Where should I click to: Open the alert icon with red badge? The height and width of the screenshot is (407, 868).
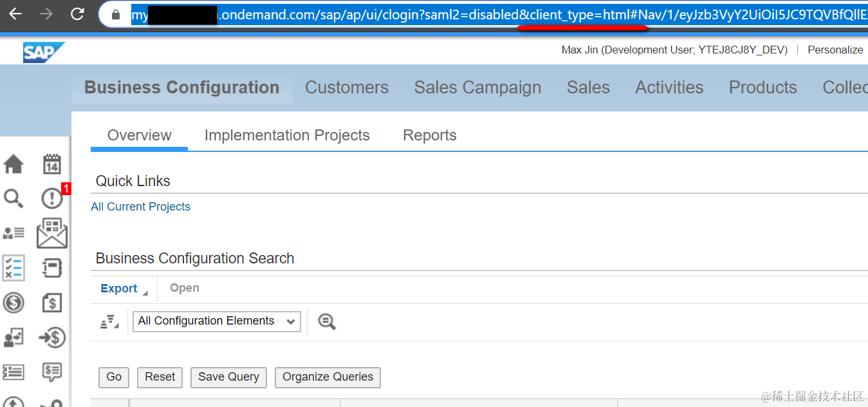point(52,198)
